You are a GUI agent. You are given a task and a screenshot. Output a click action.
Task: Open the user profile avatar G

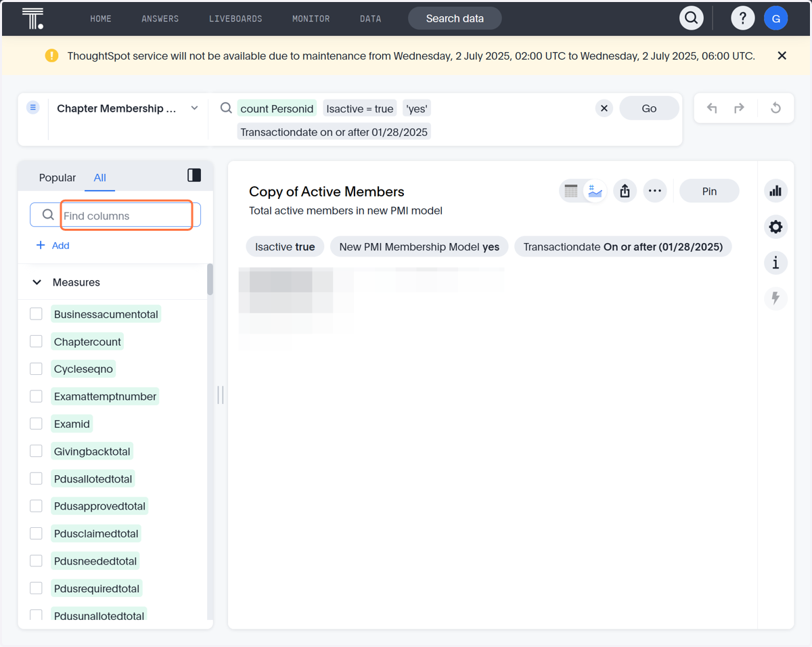pos(775,18)
